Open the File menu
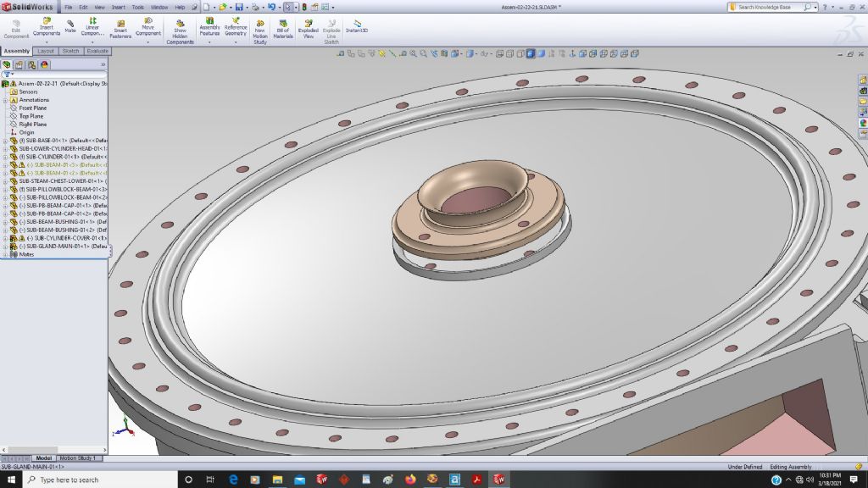 pyautogui.click(x=69, y=8)
